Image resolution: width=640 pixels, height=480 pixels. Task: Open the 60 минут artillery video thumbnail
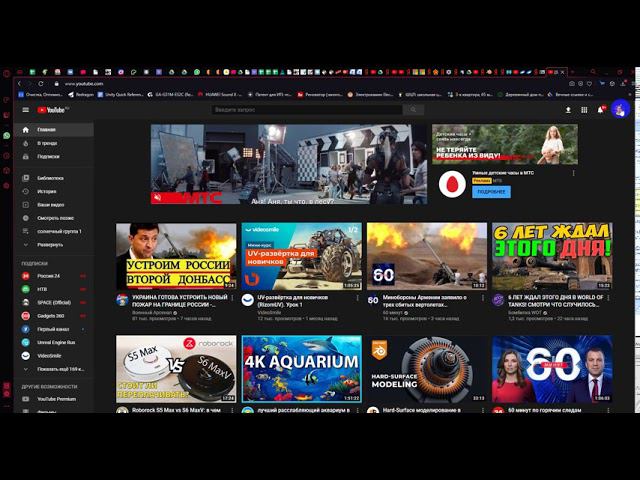tap(427, 256)
